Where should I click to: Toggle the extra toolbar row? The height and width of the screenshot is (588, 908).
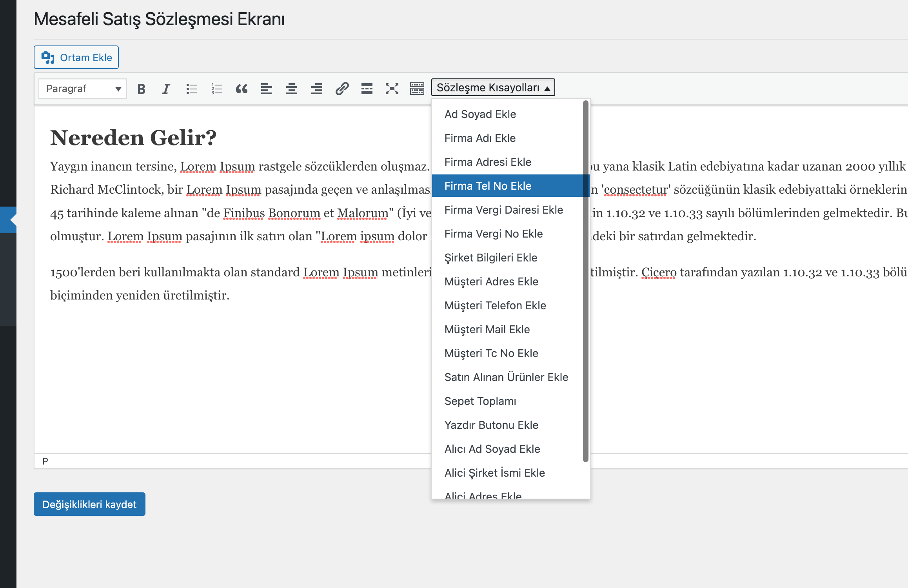click(417, 89)
